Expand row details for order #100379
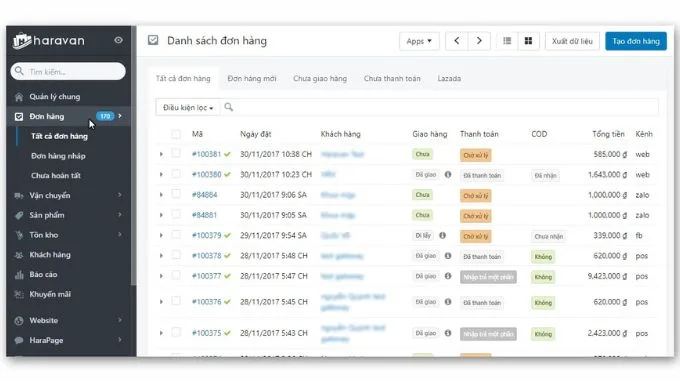Viewport: 680px width, 382px height. [x=161, y=235]
